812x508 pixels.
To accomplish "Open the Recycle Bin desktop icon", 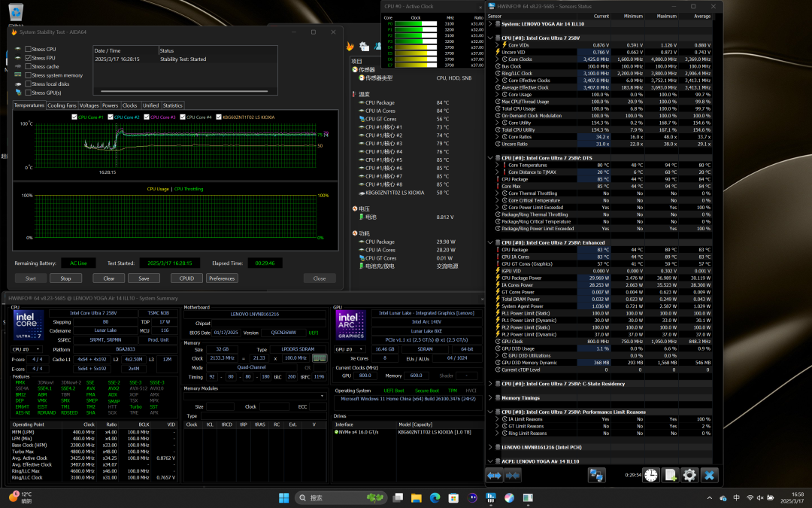I will tap(16, 13).
